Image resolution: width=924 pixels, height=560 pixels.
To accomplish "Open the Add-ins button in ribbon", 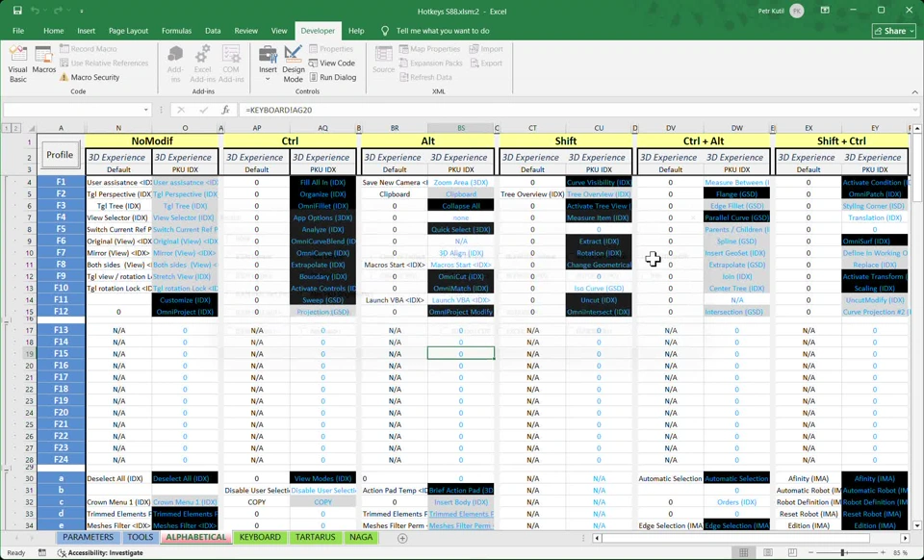I will point(175,63).
